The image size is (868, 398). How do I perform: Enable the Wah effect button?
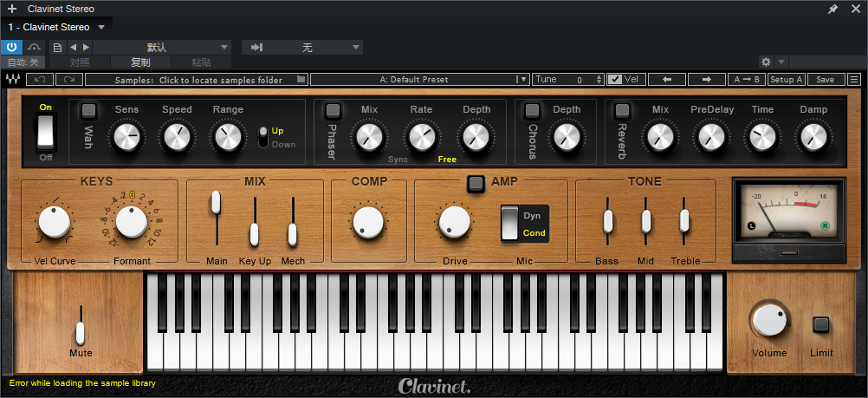(x=88, y=110)
